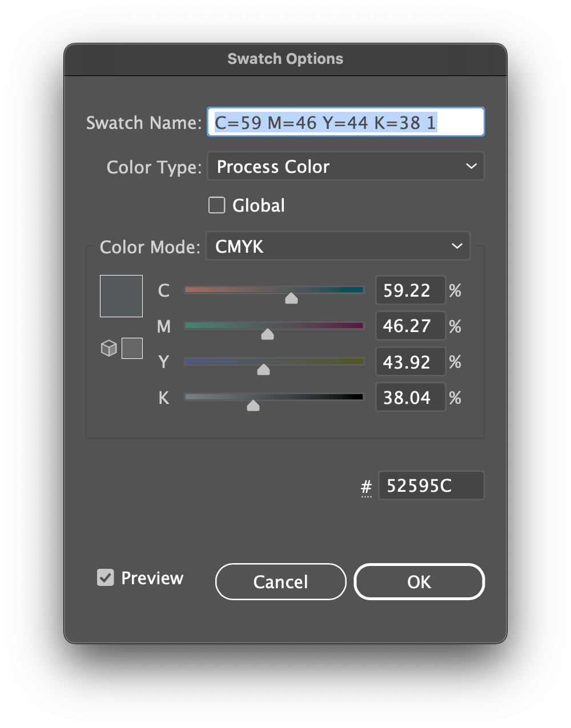
Task: Focus the Swatch Name text field
Action: 345,122
